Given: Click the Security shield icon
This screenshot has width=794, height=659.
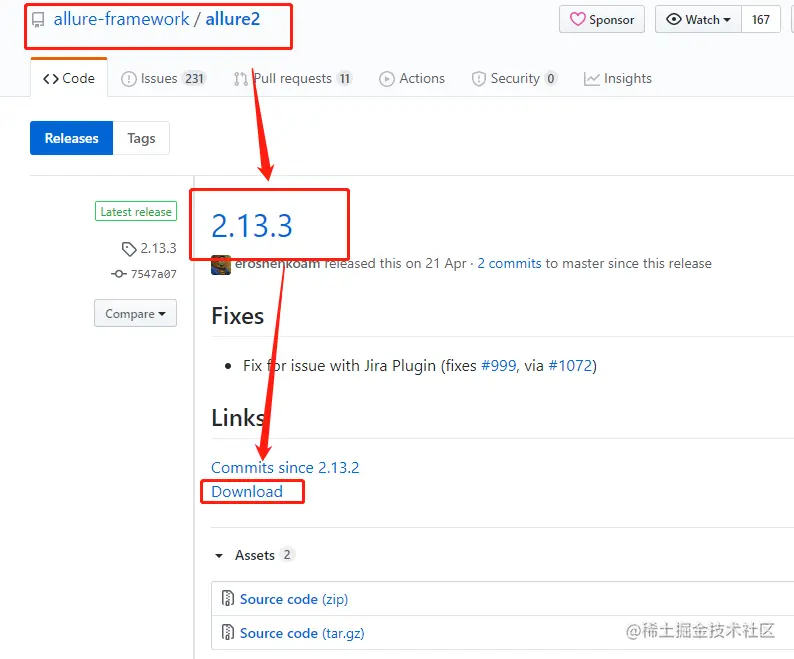Looking at the screenshot, I should 479,79.
